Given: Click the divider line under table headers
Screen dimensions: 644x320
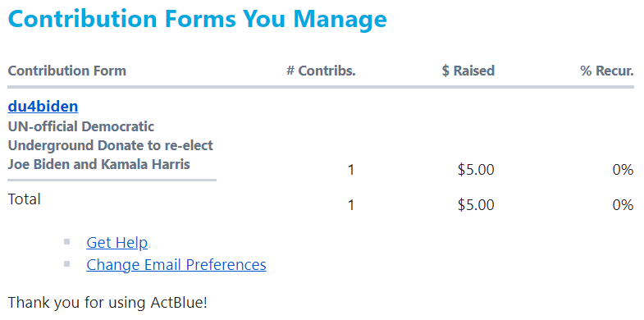Looking at the screenshot, I should (321, 87).
